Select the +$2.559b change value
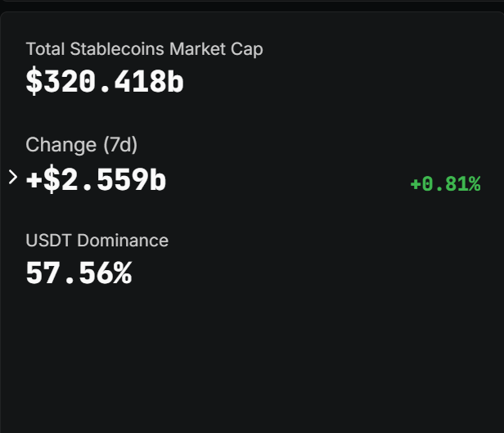 coord(97,180)
